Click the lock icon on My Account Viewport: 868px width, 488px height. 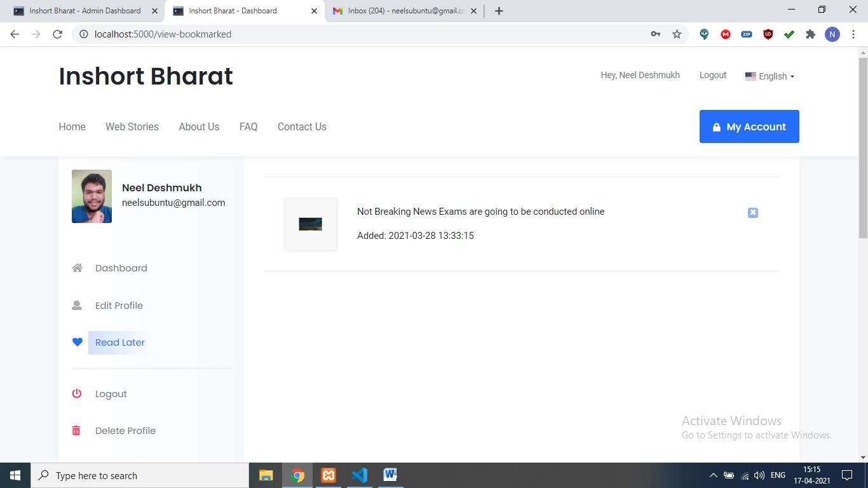click(717, 127)
